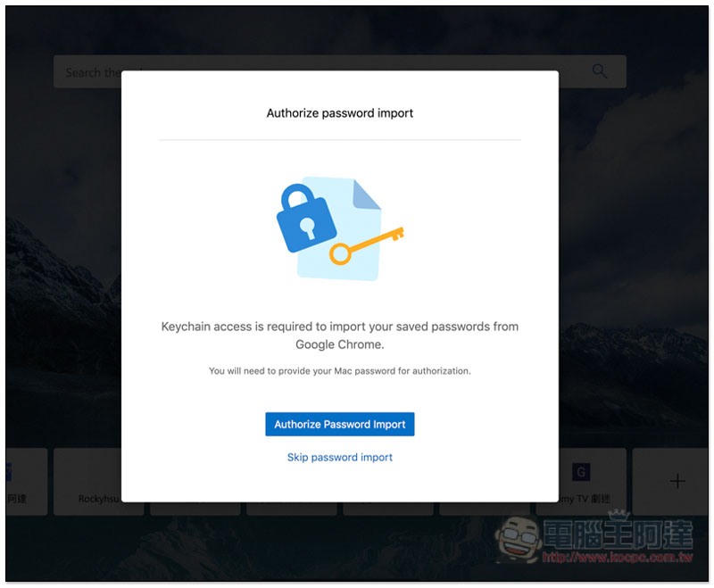Image resolution: width=714 pixels, height=588 pixels.
Task: Open the kocpc.com.tw watermark URL
Action: [x=618, y=557]
